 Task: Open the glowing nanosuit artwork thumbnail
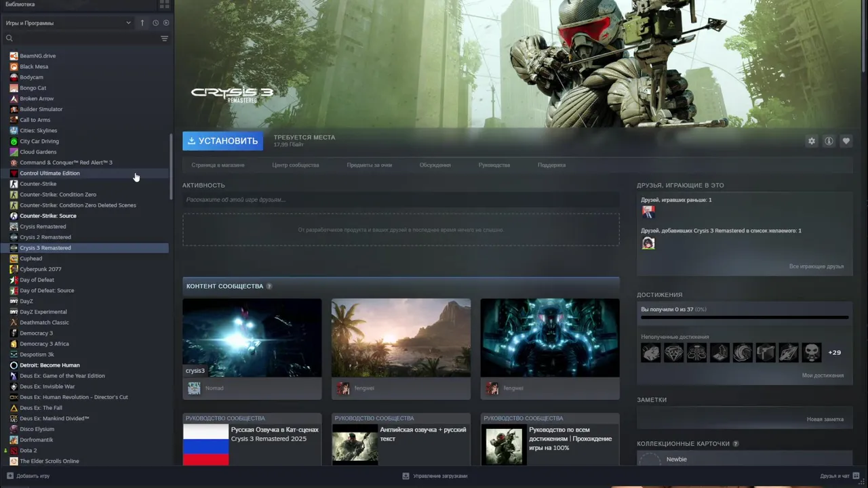click(x=550, y=338)
